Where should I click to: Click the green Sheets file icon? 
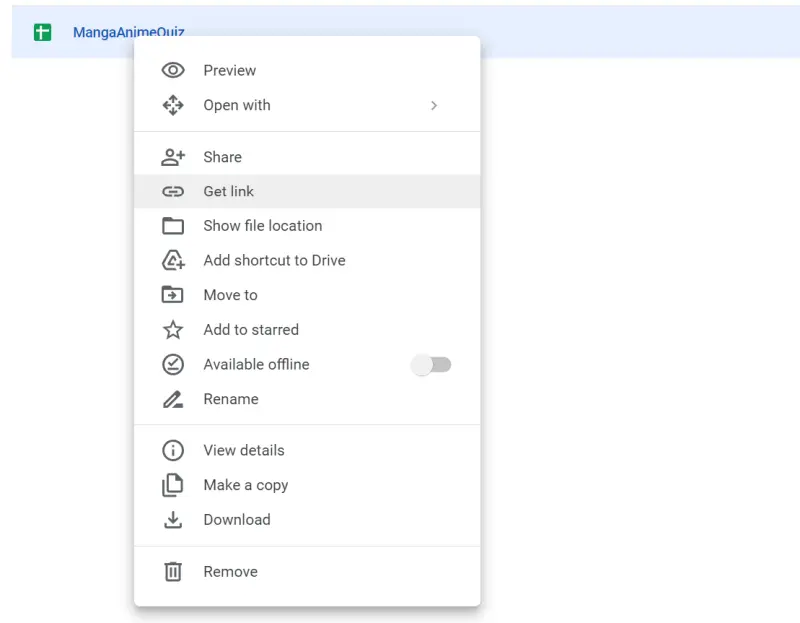[x=42, y=32]
